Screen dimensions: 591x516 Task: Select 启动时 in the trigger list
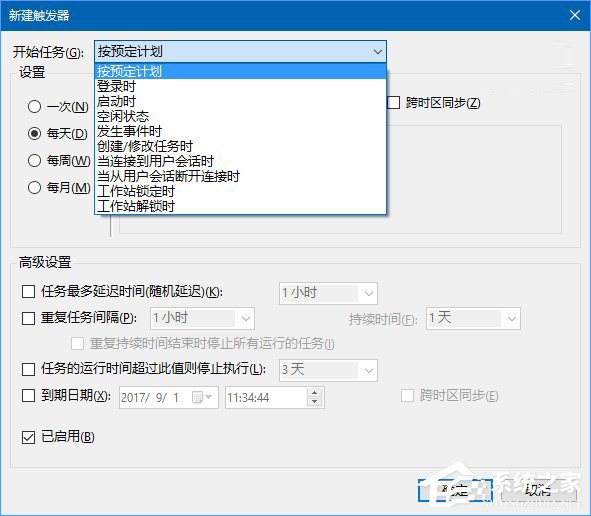click(x=240, y=101)
